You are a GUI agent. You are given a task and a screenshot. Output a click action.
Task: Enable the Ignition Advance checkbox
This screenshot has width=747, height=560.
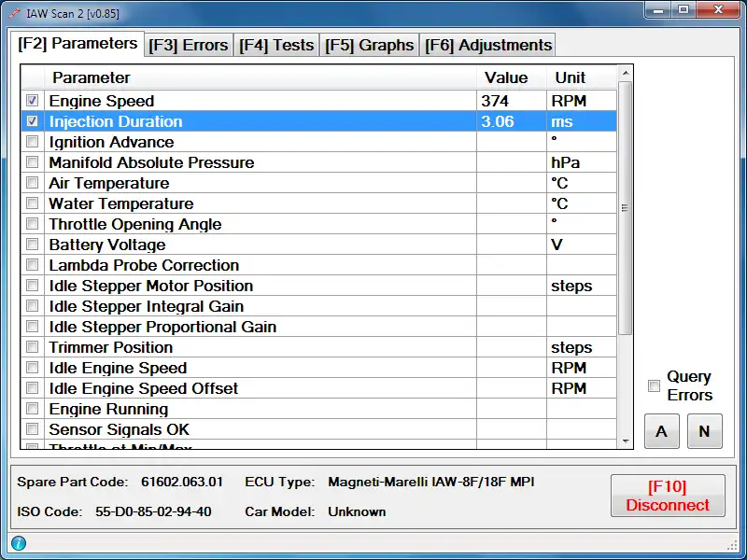pyautogui.click(x=33, y=142)
